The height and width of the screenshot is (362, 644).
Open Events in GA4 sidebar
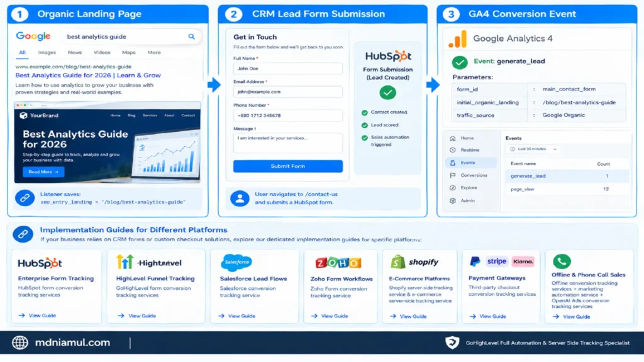[470, 163]
